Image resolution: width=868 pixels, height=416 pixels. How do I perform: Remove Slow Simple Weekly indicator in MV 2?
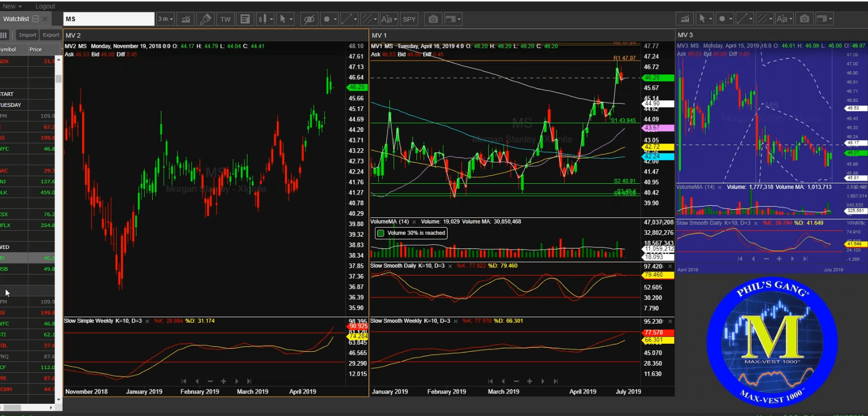(x=147, y=321)
